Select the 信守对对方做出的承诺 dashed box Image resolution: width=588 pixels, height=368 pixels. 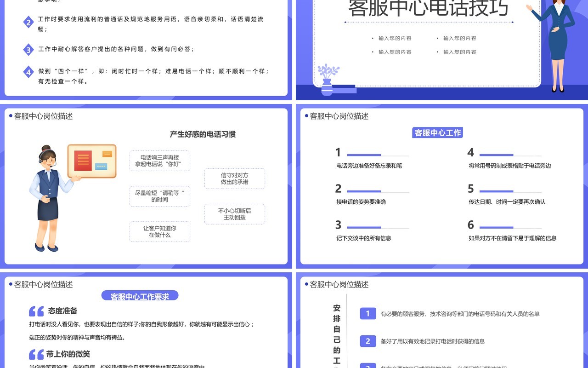click(234, 178)
